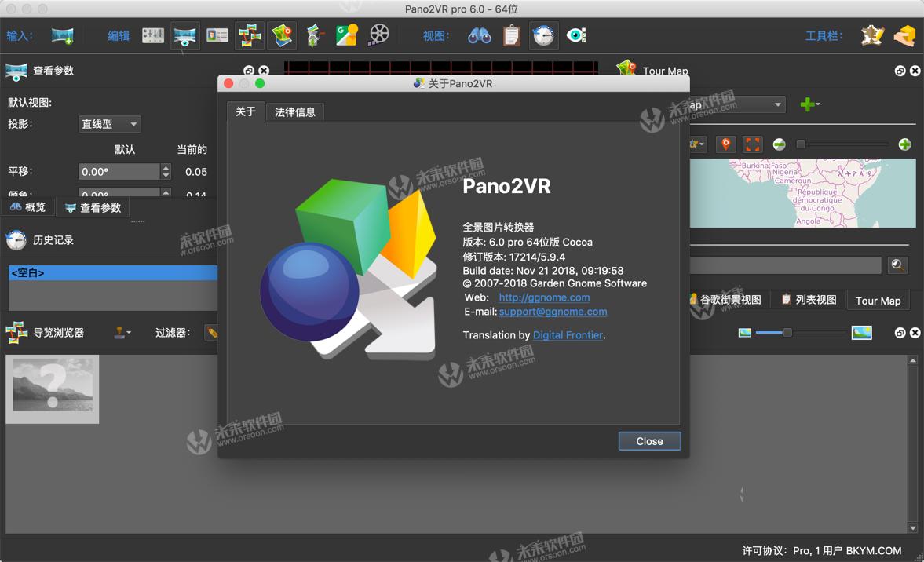The width and height of the screenshot is (924, 562).
Task: Click the Pro license status text
Action: pyautogui.click(x=821, y=551)
